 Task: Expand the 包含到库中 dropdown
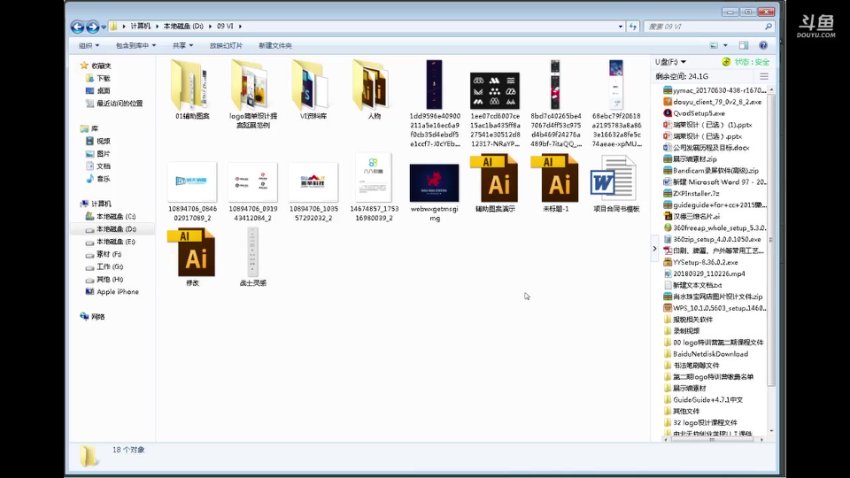[136, 45]
